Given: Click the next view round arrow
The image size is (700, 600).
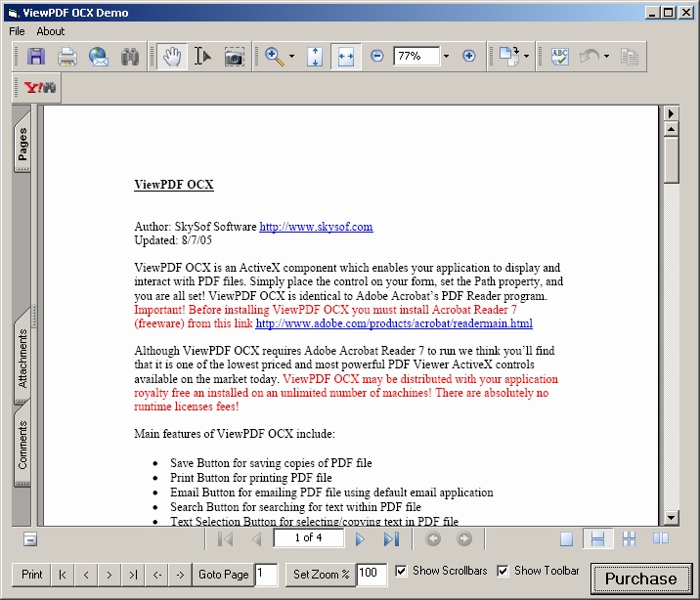Looking at the screenshot, I should 464,538.
